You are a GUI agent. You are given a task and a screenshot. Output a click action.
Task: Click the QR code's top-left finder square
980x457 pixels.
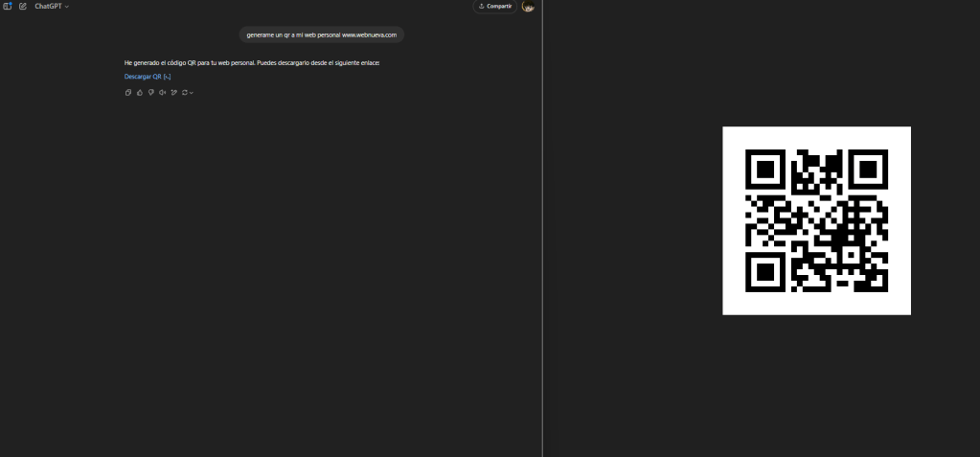click(765, 169)
